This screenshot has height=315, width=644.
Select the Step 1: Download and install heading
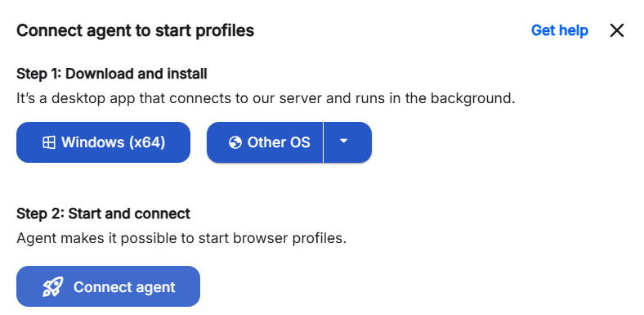click(112, 74)
